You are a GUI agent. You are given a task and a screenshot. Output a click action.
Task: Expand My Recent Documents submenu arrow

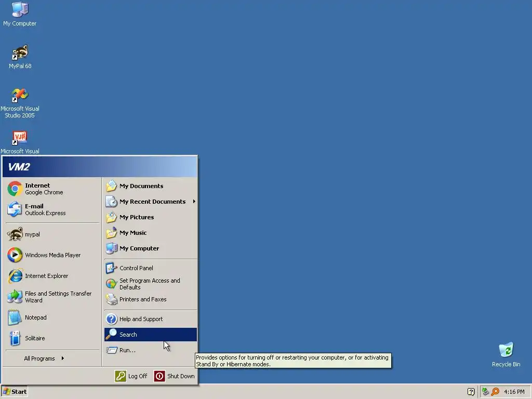pyautogui.click(x=194, y=202)
